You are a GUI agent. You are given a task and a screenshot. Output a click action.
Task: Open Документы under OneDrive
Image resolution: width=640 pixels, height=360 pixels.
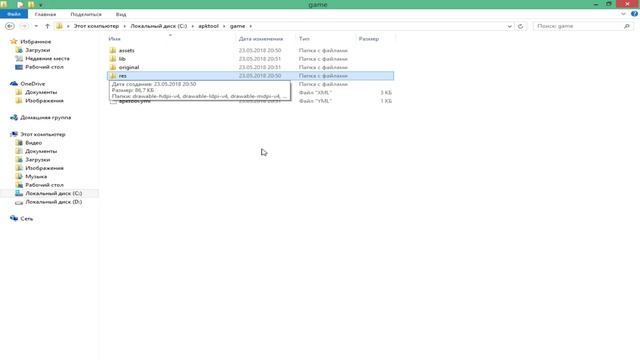coord(41,92)
